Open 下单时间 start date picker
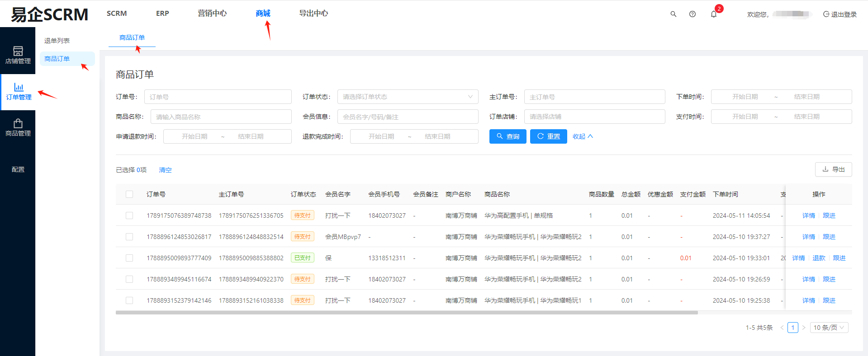This screenshot has width=868, height=356. 745,97
